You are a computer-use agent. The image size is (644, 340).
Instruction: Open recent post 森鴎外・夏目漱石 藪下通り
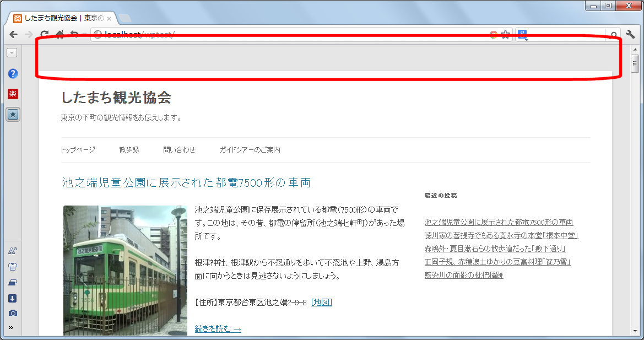(495, 249)
